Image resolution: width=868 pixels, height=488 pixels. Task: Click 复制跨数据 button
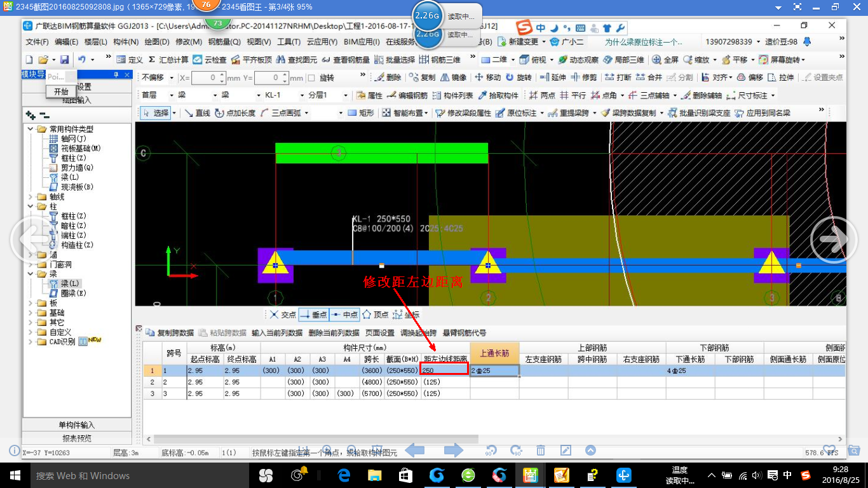170,332
